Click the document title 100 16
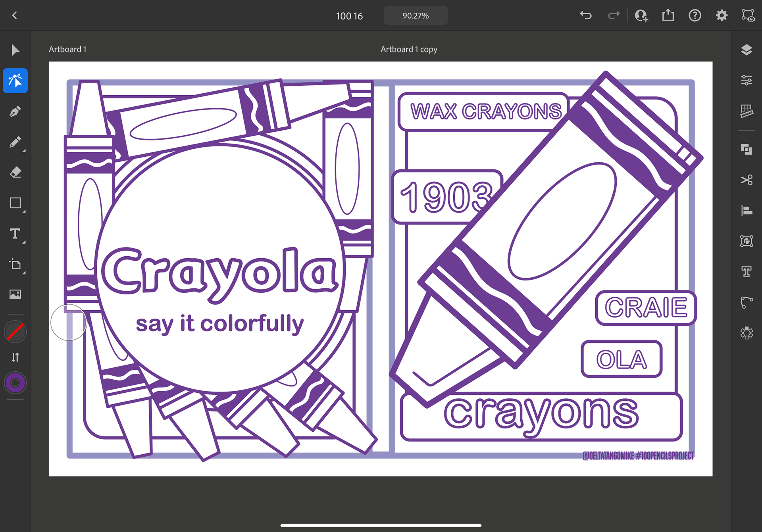Screen dimensions: 762x532 pos(349,16)
